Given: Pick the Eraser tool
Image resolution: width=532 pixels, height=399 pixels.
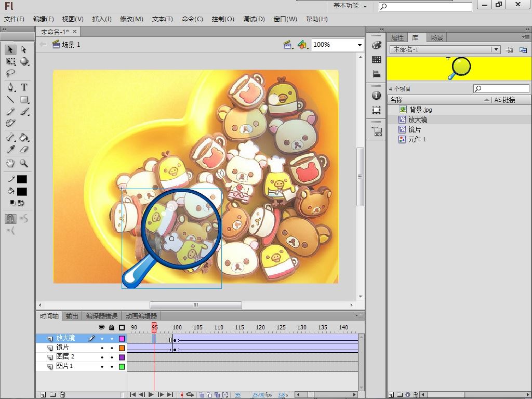Looking at the screenshot, I should 24,149.
